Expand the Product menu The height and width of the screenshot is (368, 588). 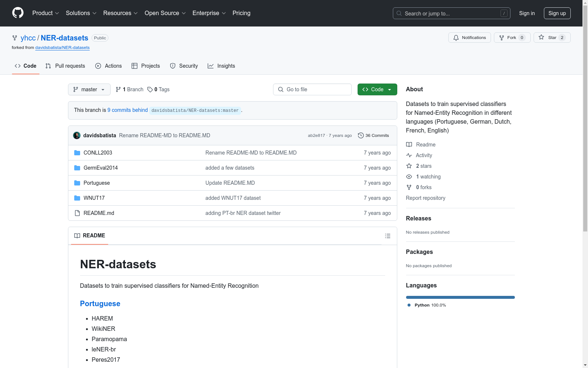tap(46, 13)
